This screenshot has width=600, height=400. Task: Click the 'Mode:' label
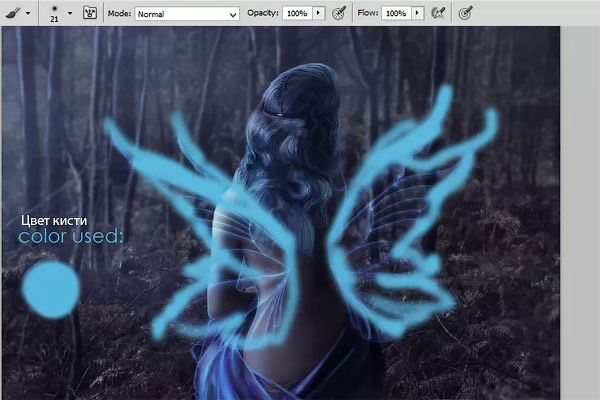click(x=119, y=13)
